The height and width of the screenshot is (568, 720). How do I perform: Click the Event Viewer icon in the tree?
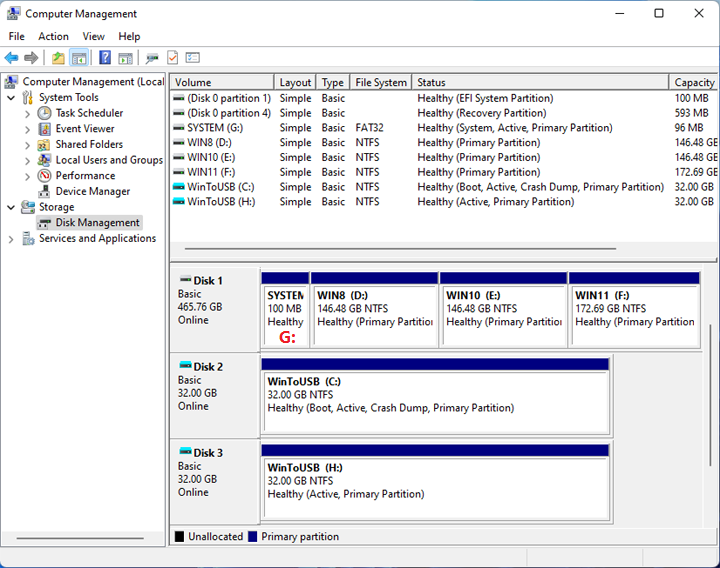click(45, 129)
